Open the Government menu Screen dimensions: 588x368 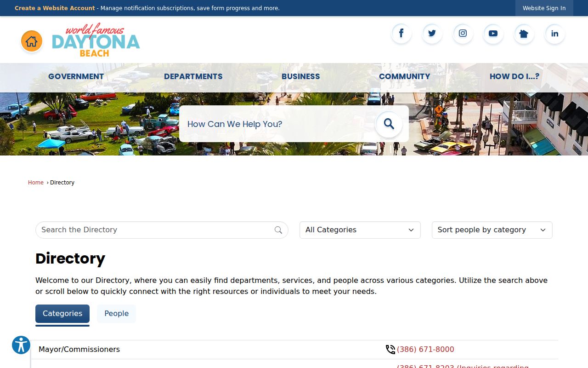coord(76,77)
